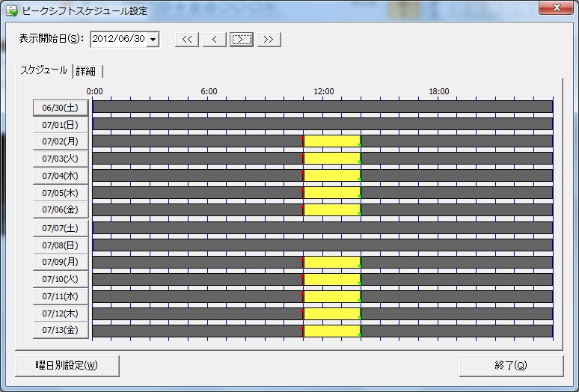This screenshot has height=392, width=579.
Task: Click the red start marker on 07/02(月)
Action: click(303, 141)
